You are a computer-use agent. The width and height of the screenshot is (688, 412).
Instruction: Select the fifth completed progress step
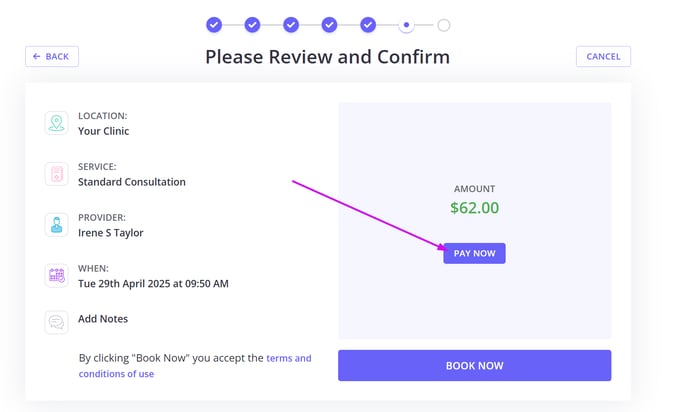coord(368,25)
